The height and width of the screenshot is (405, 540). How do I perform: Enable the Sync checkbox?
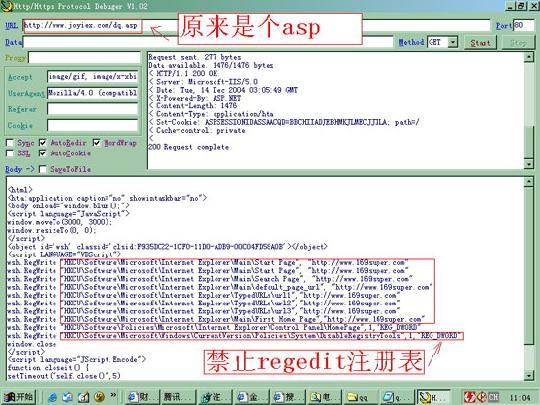(10, 143)
